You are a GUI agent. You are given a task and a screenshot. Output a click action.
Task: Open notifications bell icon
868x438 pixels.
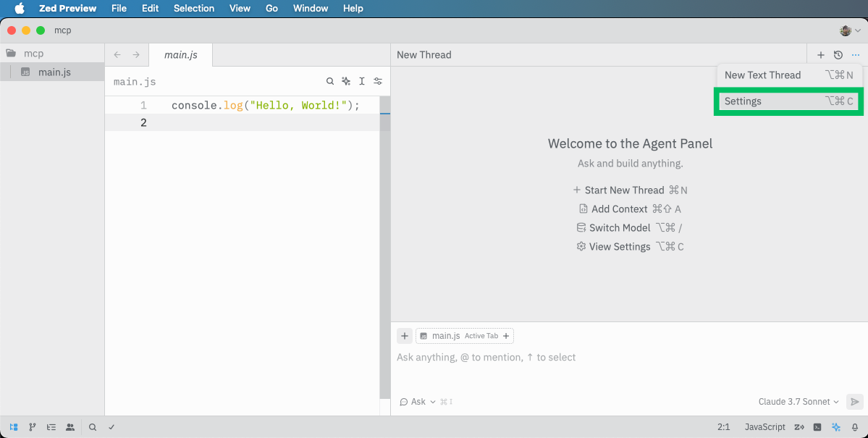pyautogui.click(x=855, y=427)
